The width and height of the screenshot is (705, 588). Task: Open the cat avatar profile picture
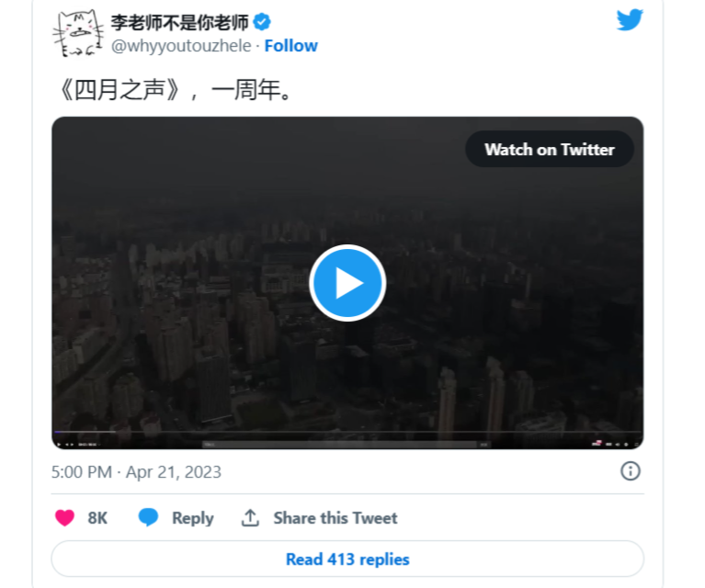tap(78, 33)
